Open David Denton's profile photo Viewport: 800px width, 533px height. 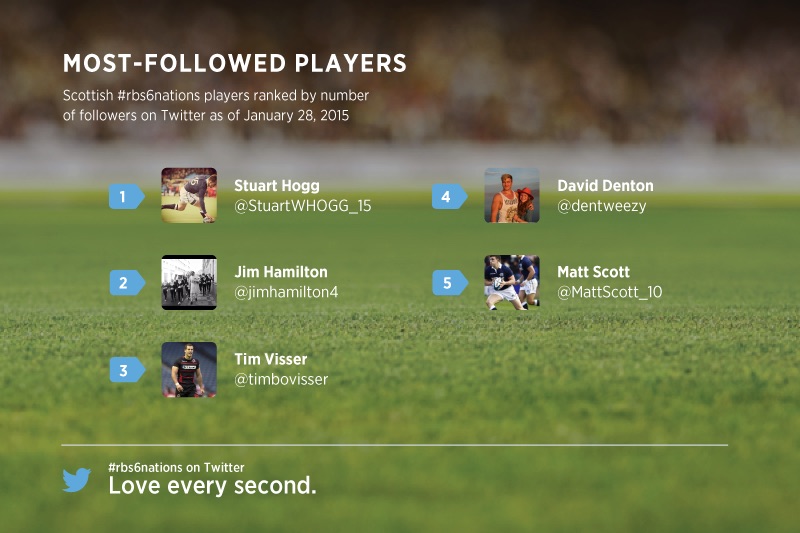[x=512, y=195]
